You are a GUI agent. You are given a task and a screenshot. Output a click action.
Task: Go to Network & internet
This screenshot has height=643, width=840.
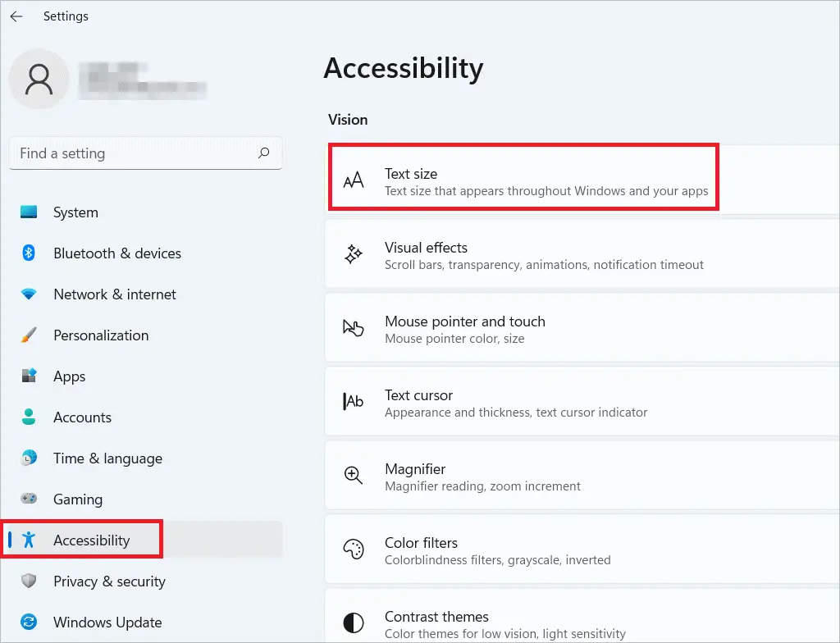pos(146,294)
